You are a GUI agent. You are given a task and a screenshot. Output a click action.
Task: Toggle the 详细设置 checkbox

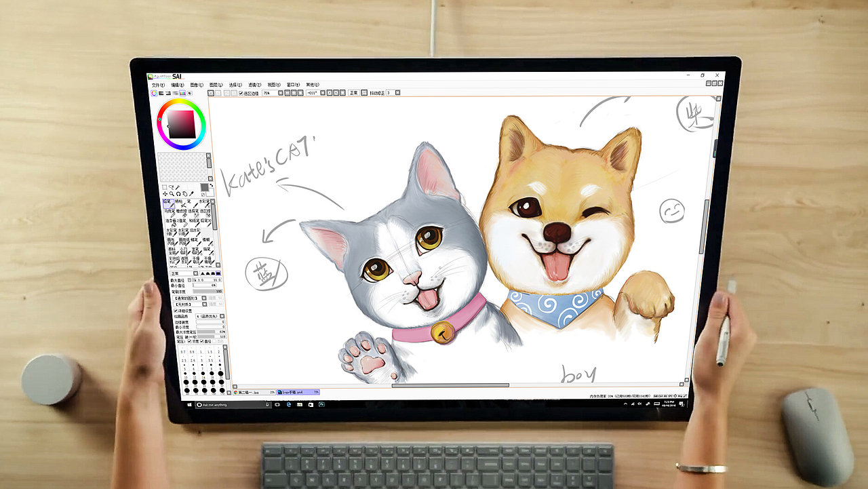pos(176,310)
